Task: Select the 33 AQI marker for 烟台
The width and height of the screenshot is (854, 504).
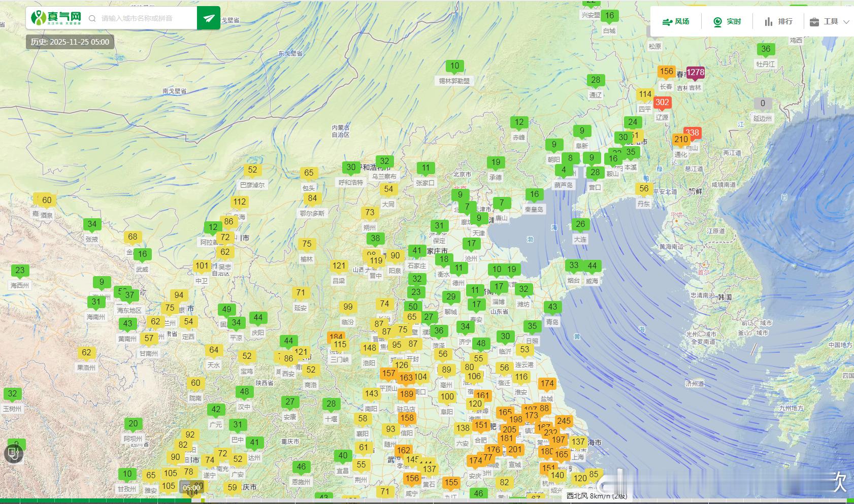Action: 574,265
